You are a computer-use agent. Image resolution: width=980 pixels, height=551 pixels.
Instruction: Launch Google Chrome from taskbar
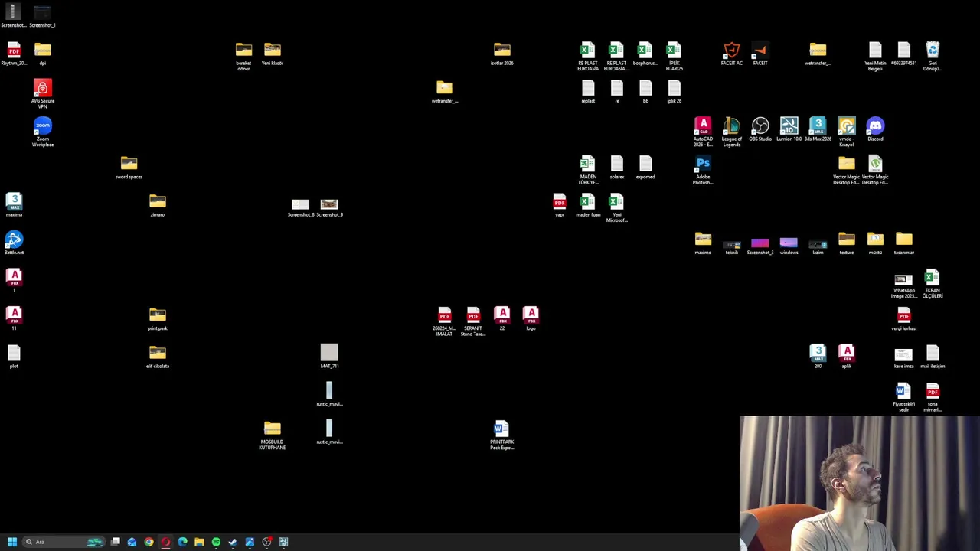pos(149,542)
